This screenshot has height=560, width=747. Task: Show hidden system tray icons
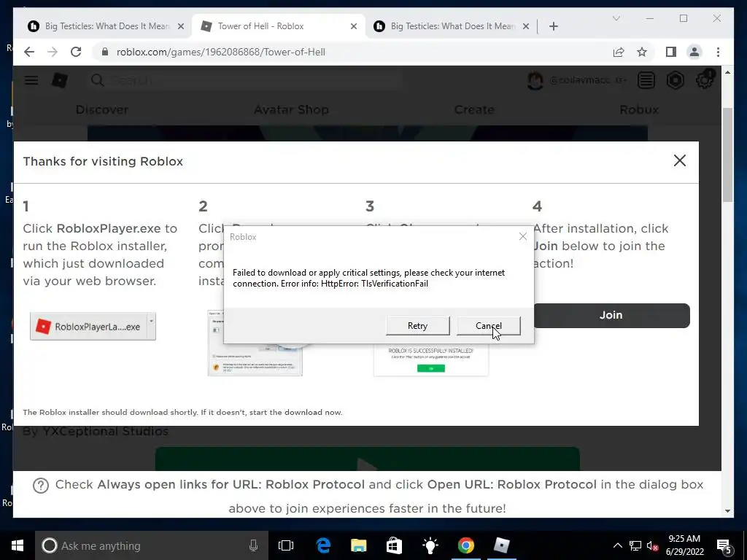coord(617,545)
